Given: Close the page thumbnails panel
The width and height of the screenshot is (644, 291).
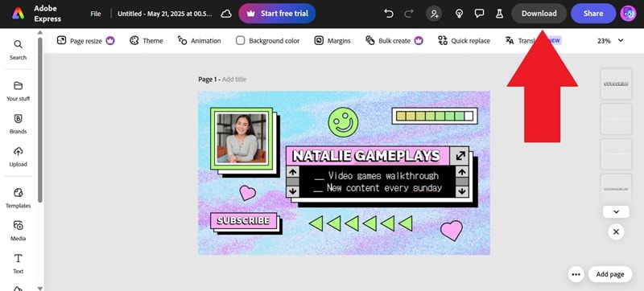Looking at the screenshot, I should 616,232.
